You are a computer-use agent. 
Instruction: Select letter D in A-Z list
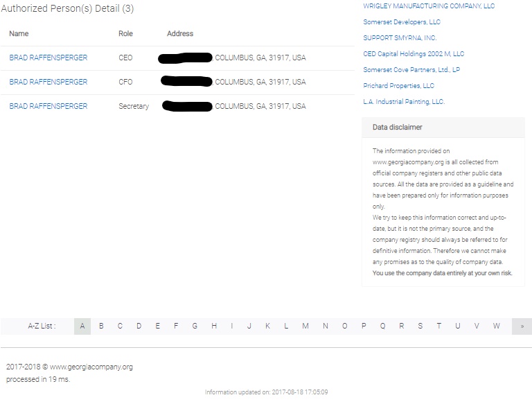[139, 326]
